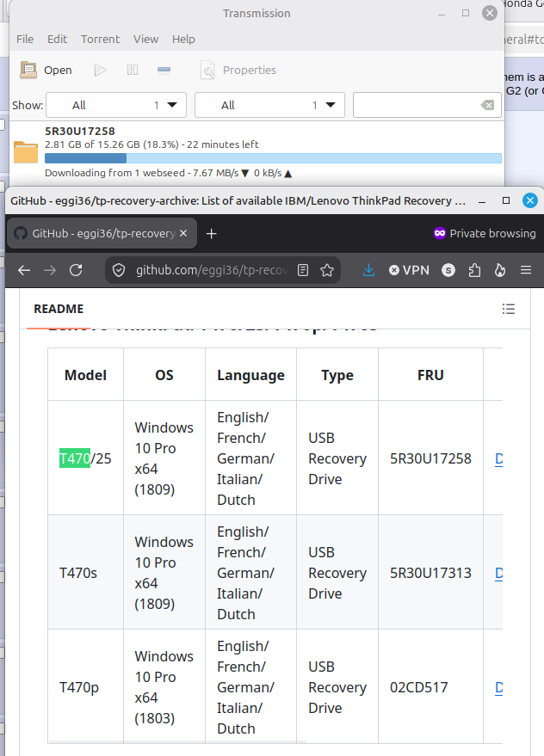Click the Type column header
This screenshot has width=544, height=756.
(337, 375)
